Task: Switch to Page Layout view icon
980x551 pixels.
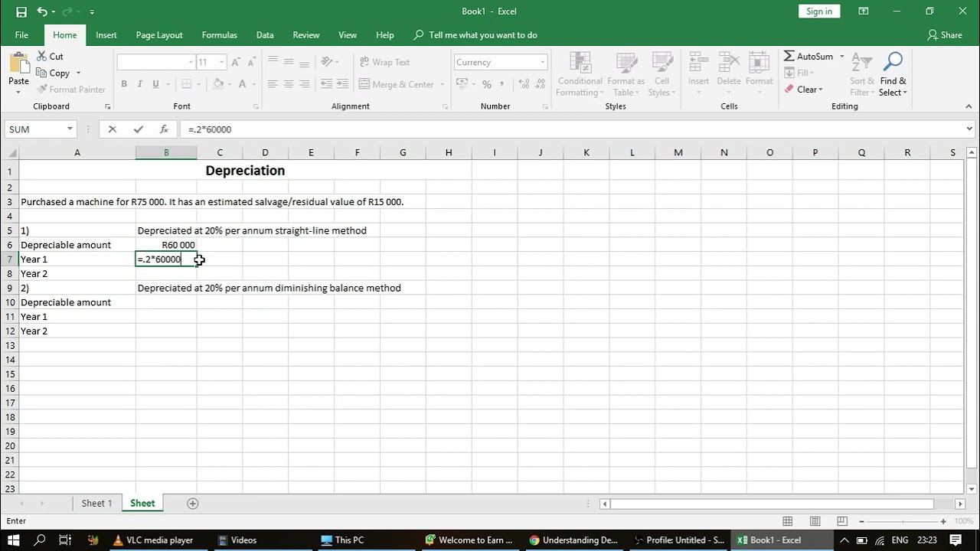Action: [x=815, y=521]
